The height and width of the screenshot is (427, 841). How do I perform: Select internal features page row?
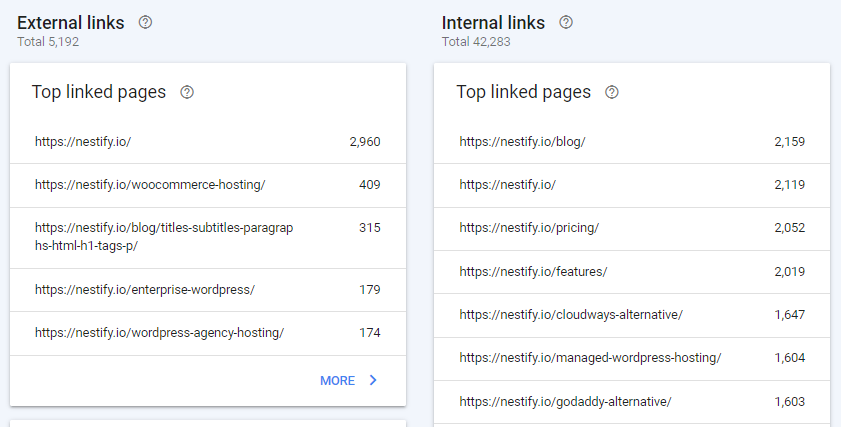(x=632, y=271)
